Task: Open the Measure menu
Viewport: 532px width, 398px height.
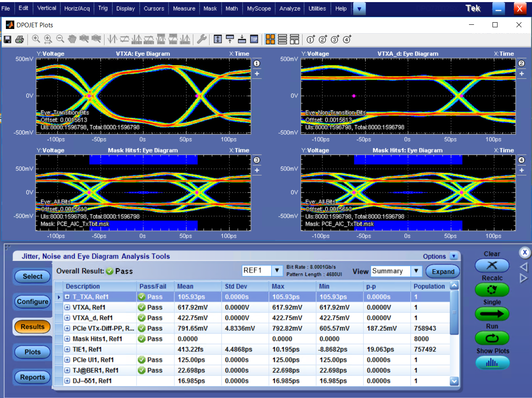Action: point(184,8)
